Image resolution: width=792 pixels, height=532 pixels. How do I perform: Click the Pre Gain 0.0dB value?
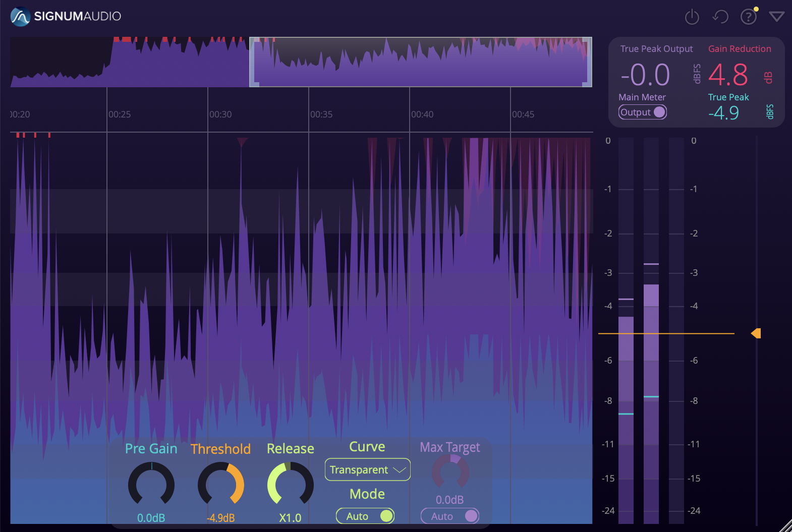pos(151,518)
